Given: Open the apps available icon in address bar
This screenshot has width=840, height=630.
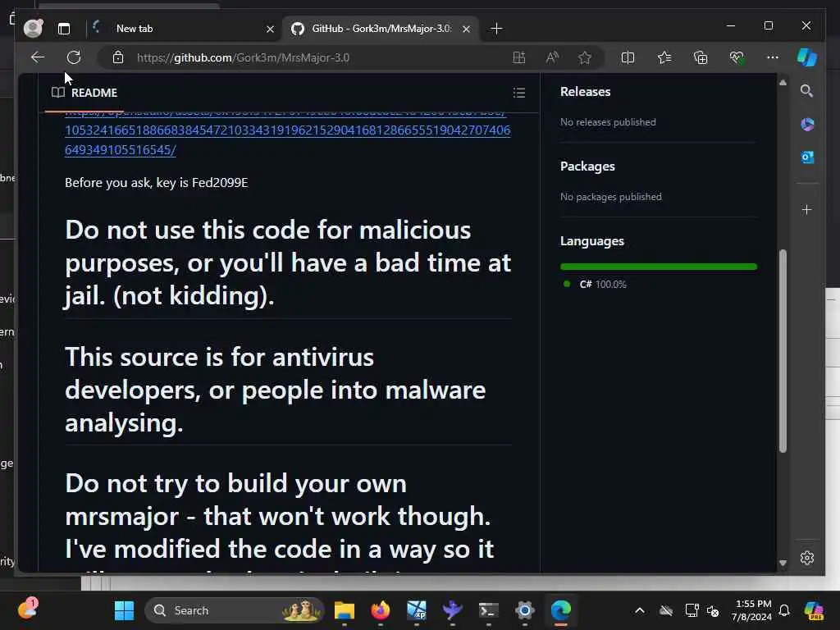Looking at the screenshot, I should 518,57.
